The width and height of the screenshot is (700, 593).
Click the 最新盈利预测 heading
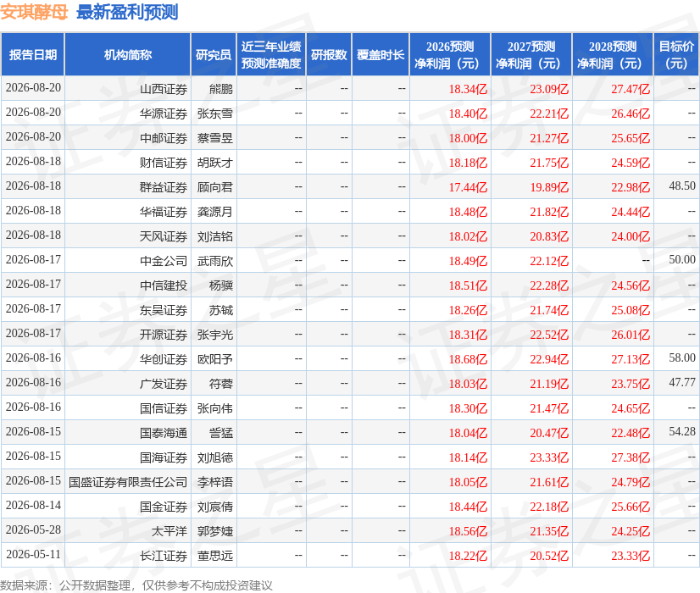pos(127,12)
